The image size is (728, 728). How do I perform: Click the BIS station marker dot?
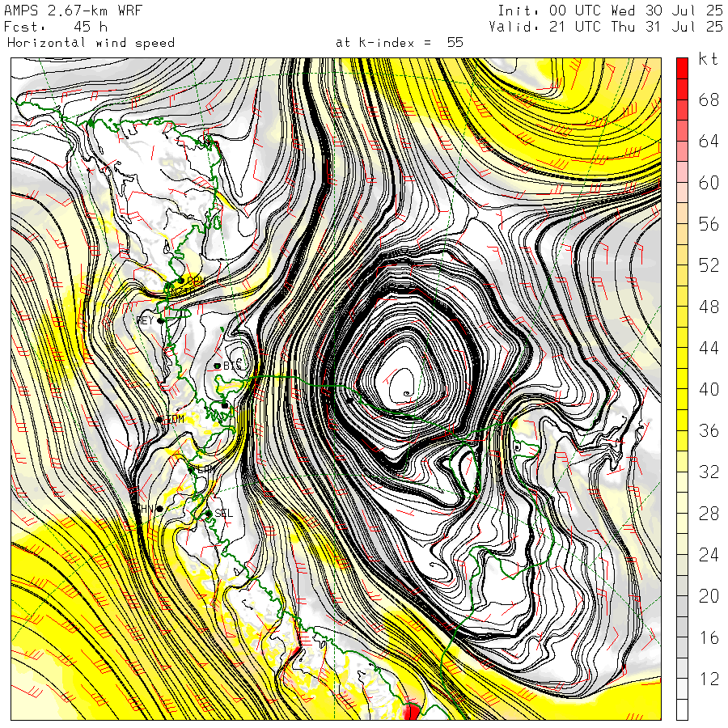(x=217, y=366)
